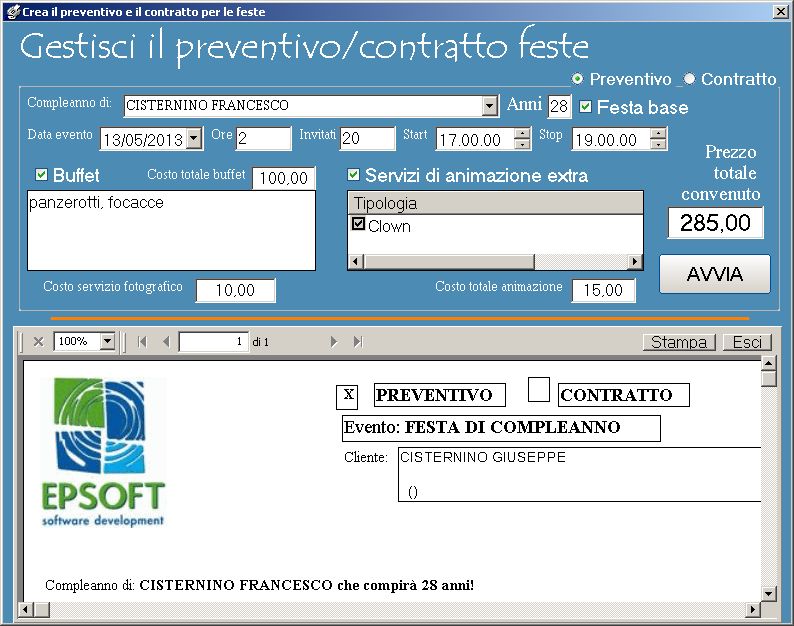Click the report page number field
Image resolution: width=794 pixels, height=626 pixels.
point(214,342)
